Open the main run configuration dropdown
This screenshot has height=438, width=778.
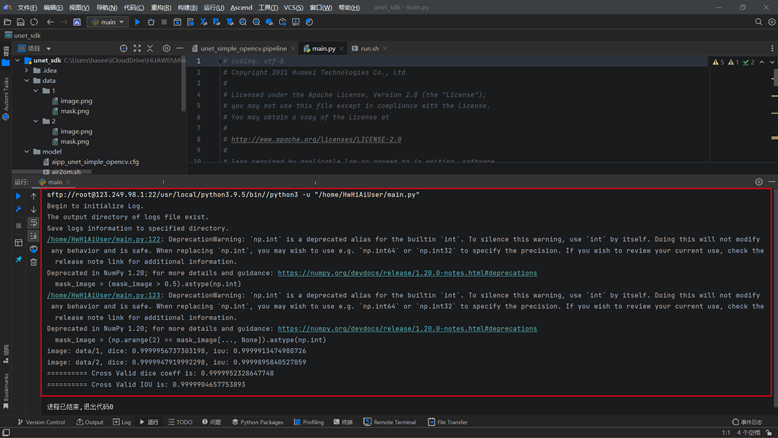[108, 21]
